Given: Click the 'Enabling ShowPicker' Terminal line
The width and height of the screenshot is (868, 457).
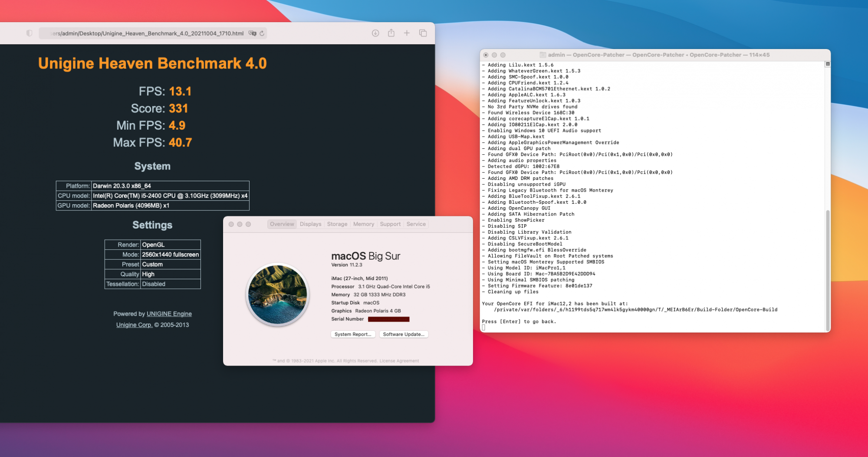Looking at the screenshot, I should pyautogui.click(x=513, y=220).
